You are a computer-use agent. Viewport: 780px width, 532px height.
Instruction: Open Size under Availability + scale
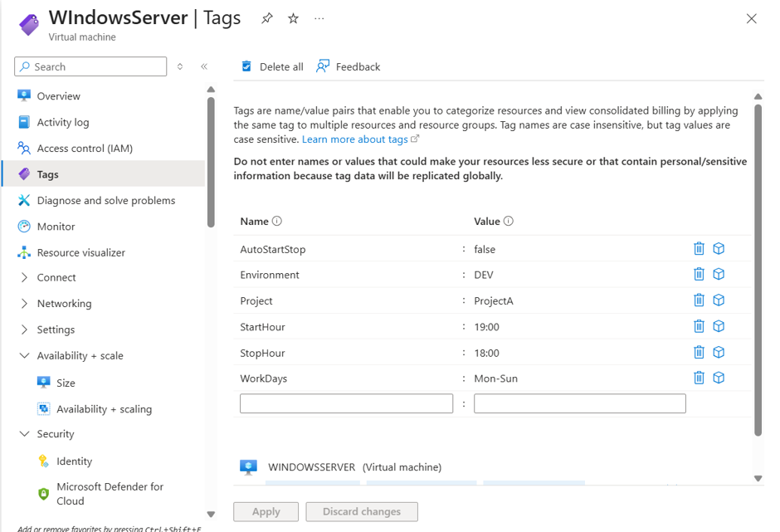[66, 383]
